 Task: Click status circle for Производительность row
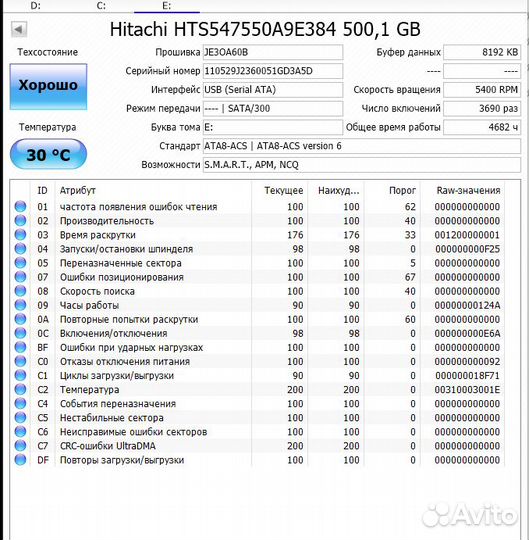tap(21, 220)
